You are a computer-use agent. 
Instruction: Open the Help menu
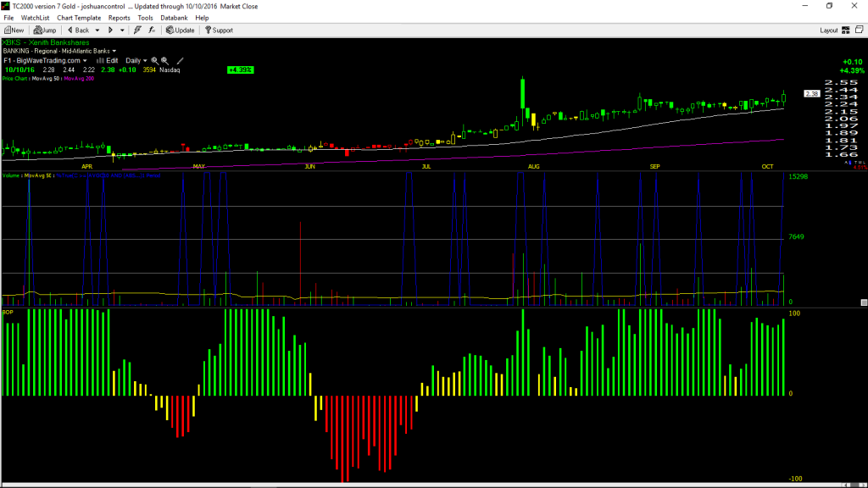pyautogui.click(x=202, y=19)
